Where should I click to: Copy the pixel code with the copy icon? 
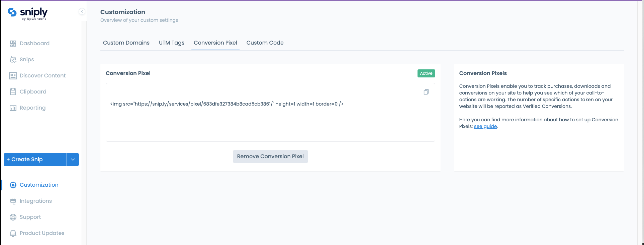[426, 92]
